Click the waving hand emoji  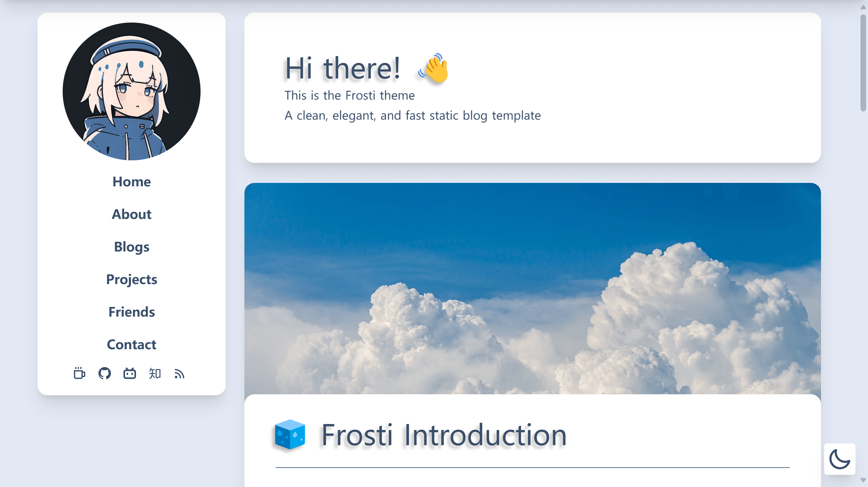click(x=434, y=68)
